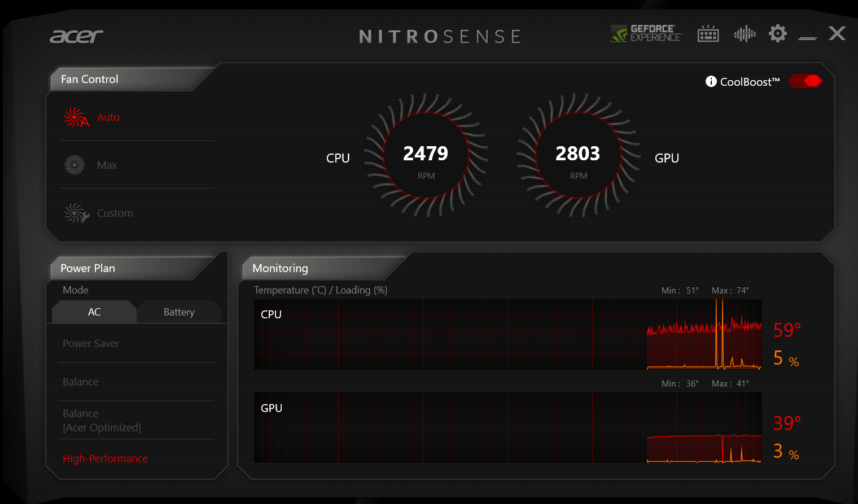Select the Balance power plan
Viewport: 858px width, 504px height.
[x=80, y=382]
